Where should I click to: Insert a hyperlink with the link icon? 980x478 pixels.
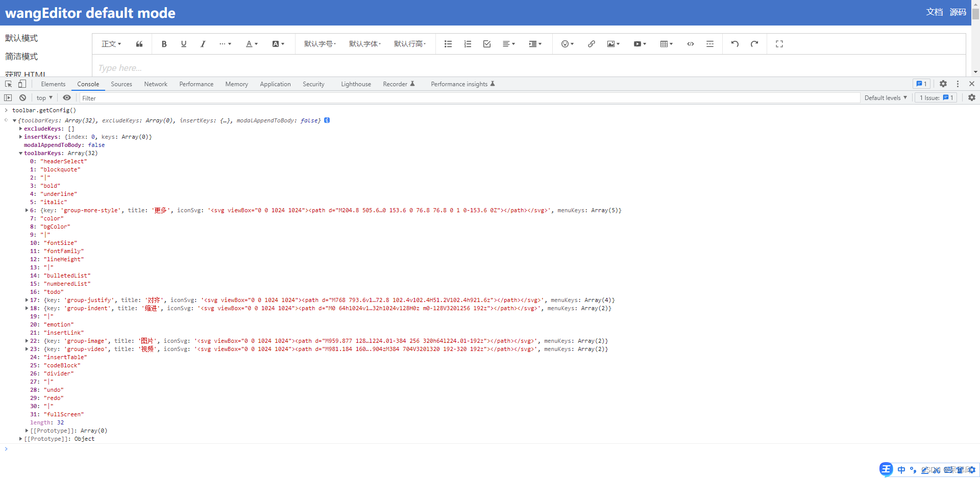(x=591, y=44)
